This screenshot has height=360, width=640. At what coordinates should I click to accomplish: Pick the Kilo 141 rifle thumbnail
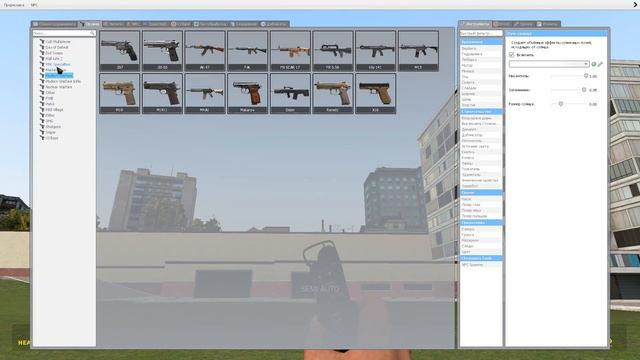(x=376, y=51)
